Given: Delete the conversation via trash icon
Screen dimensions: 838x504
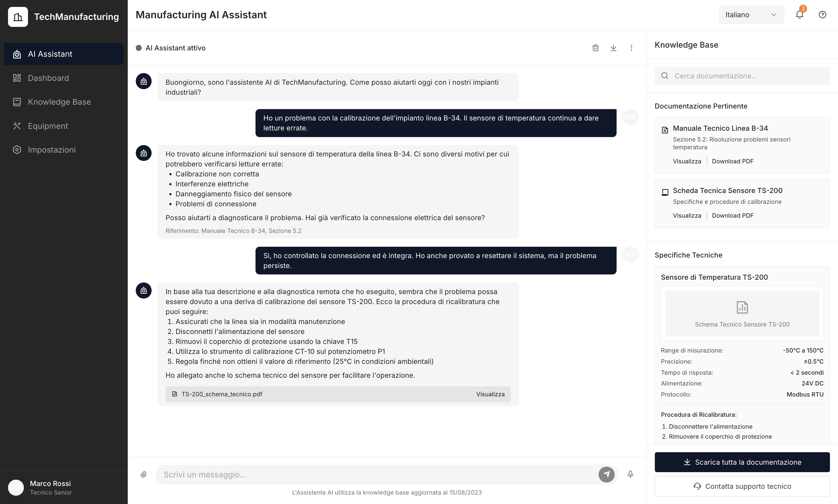Looking at the screenshot, I should tap(595, 48).
